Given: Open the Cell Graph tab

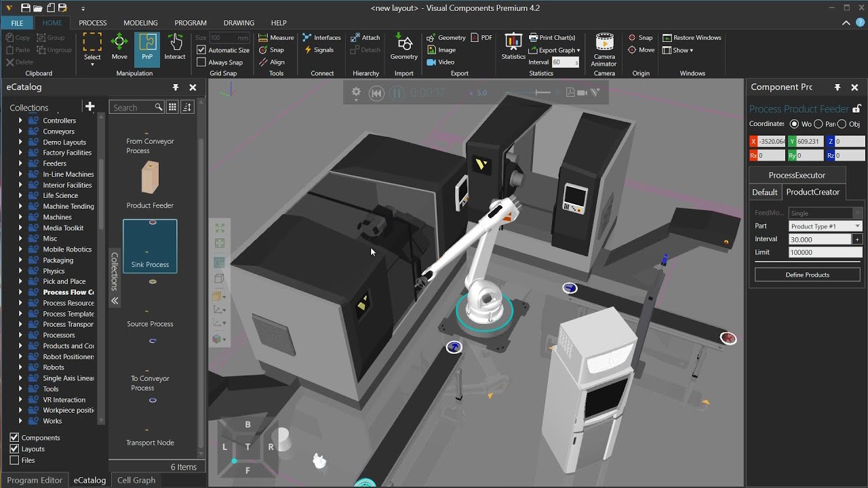Looking at the screenshot, I should 136,480.
